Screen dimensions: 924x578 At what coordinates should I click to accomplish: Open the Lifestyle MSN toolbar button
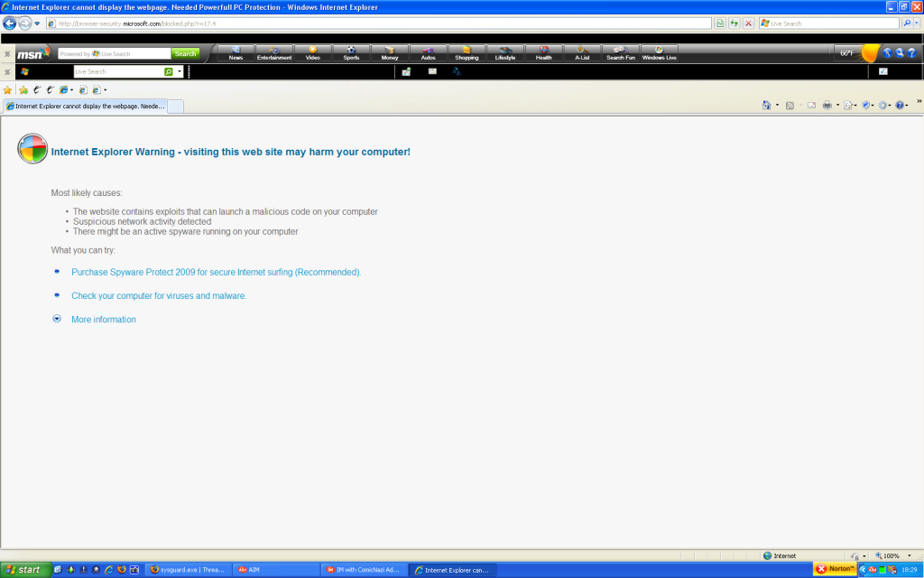505,53
